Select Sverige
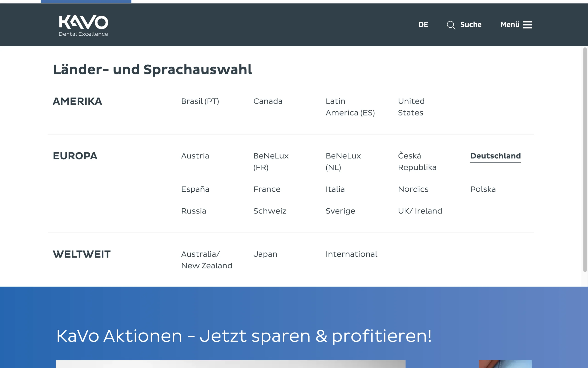Screen dimensions: 588x368 [x=340, y=211]
